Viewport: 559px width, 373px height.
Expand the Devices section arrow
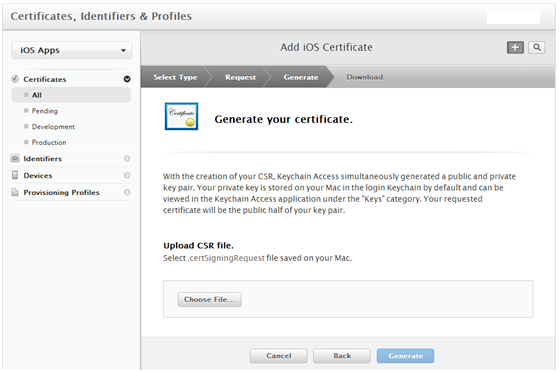(x=127, y=175)
